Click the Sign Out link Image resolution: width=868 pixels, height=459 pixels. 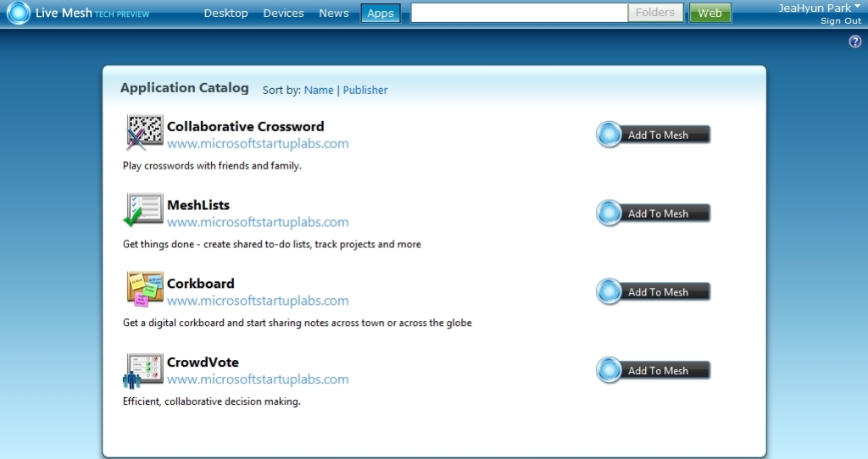(x=841, y=21)
